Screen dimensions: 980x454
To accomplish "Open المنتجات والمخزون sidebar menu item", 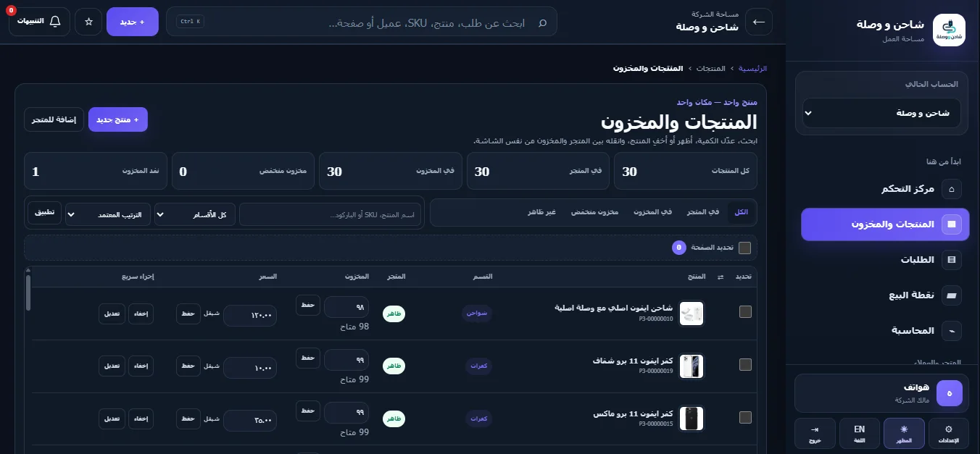I will click(x=884, y=224).
